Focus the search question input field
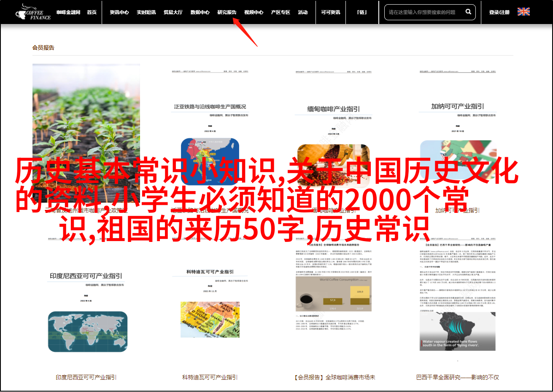This screenshot has width=553, height=392. coord(424,12)
